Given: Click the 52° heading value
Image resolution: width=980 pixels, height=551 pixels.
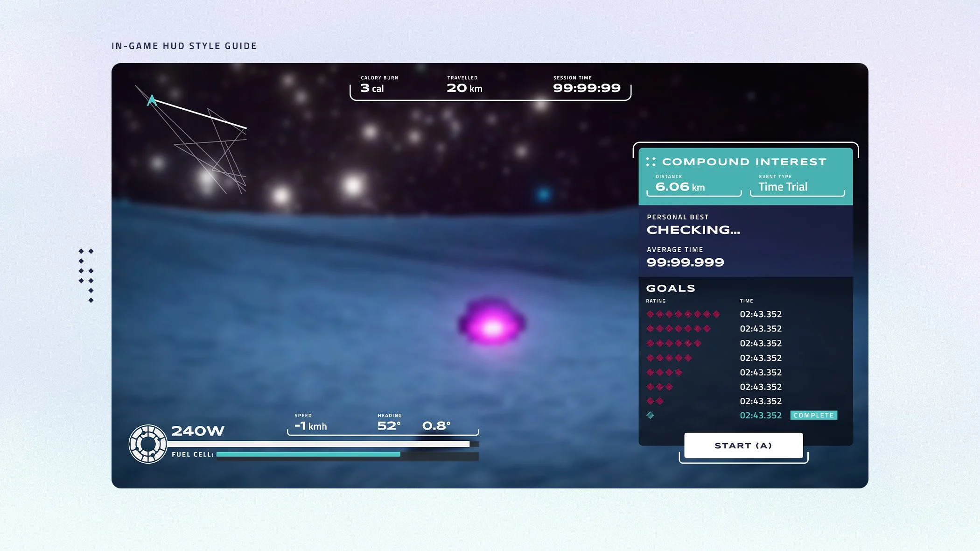Looking at the screenshot, I should [389, 426].
